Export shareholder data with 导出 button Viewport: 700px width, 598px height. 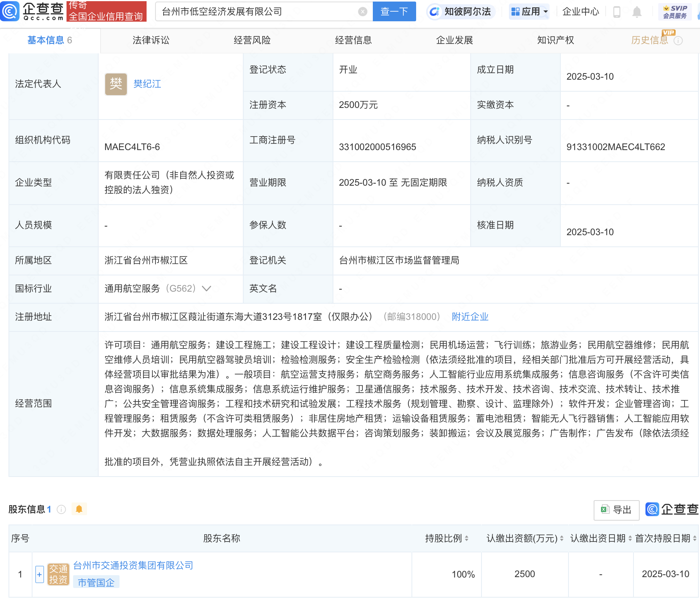616,510
